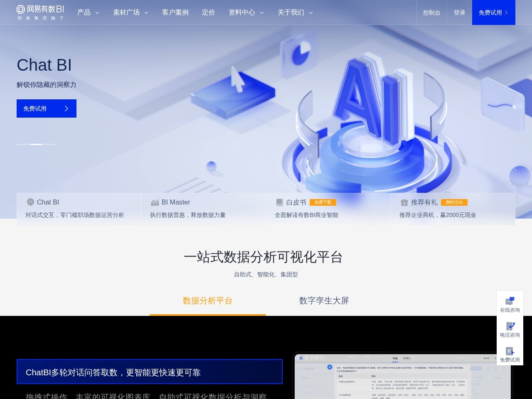Screen dimensions: 532x399
Task: Click the hero banner 免费试用 button
Action: [x=47, y=108]
